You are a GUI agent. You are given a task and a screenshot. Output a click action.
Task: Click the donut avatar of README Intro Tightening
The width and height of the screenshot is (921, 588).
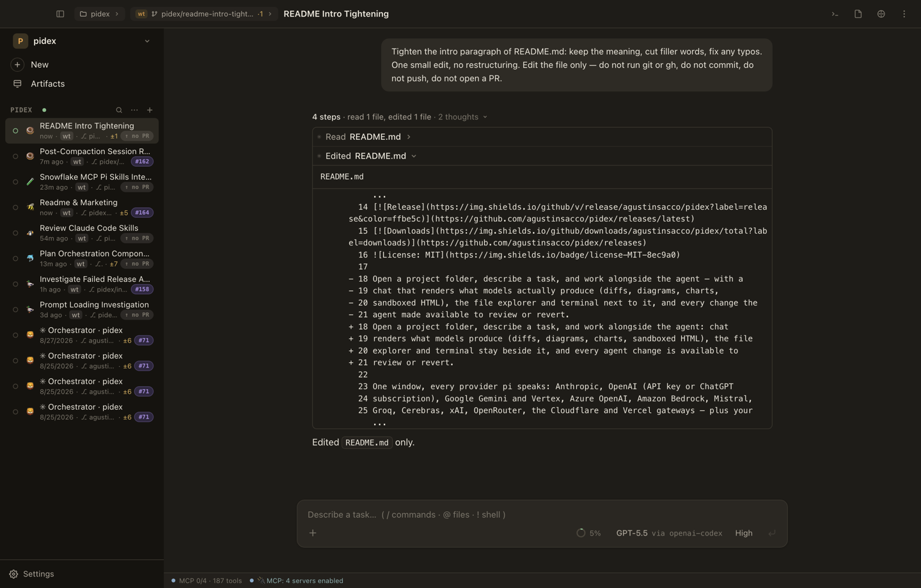click(30, 130)
